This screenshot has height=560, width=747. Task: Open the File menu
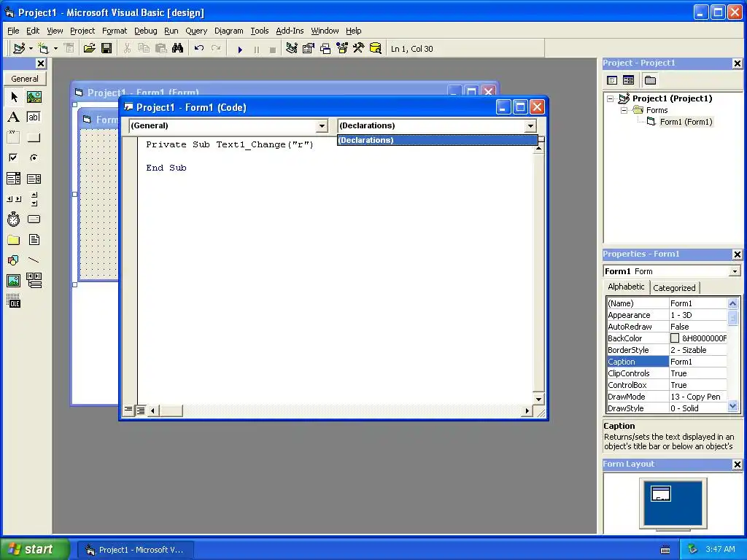pyautogui.click(x=13, y=31)
